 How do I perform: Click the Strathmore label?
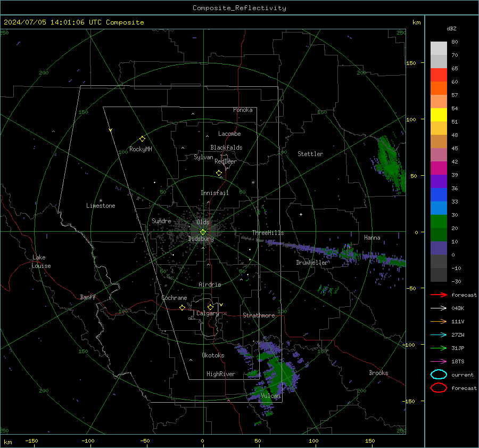click(259, 315)
